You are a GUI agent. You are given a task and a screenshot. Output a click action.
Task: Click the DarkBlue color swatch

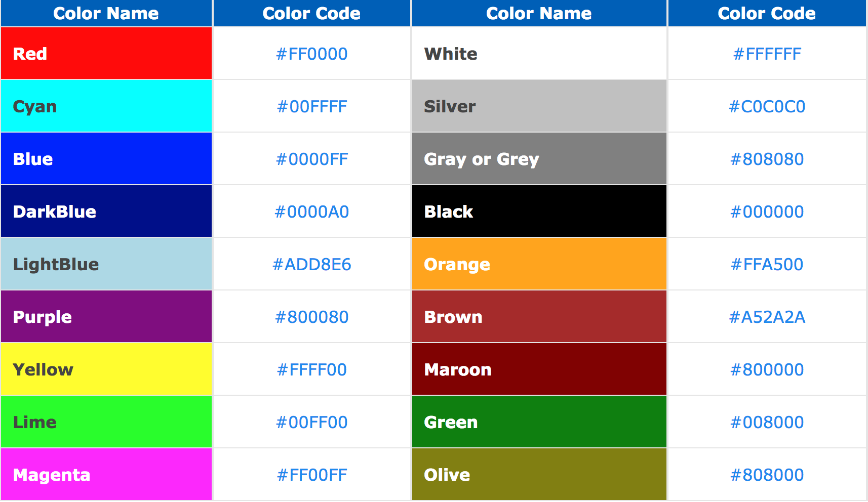(106, 212)
